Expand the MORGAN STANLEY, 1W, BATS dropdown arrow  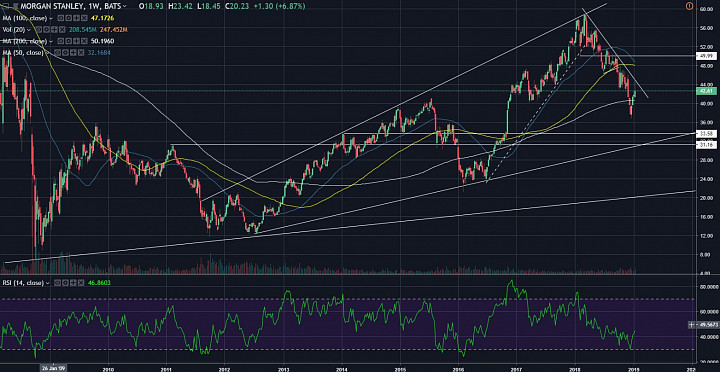(x=124, y=6)
